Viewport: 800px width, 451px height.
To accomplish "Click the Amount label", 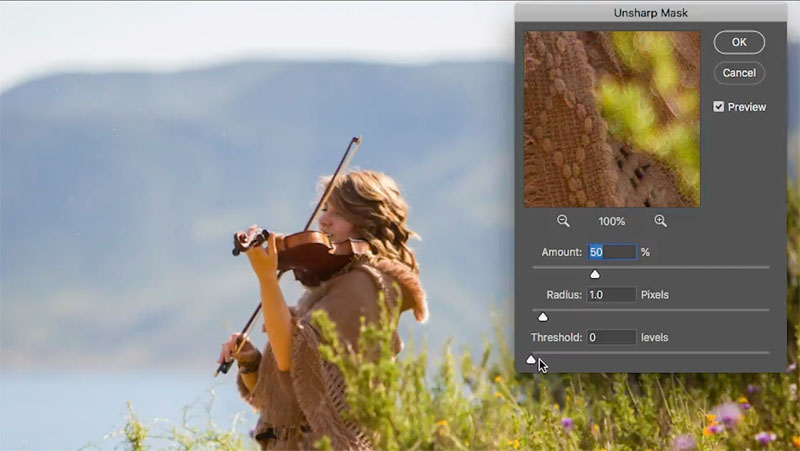I will click(x=561, y=252).
